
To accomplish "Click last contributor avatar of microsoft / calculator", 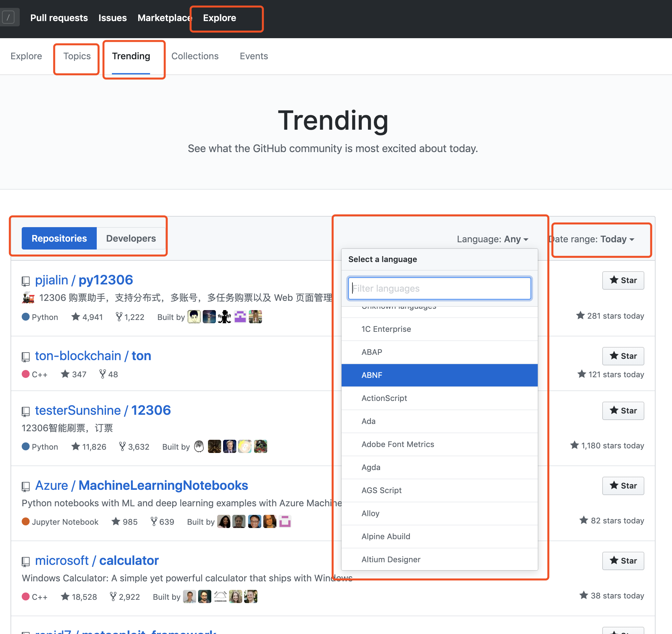I will point(250,596).
